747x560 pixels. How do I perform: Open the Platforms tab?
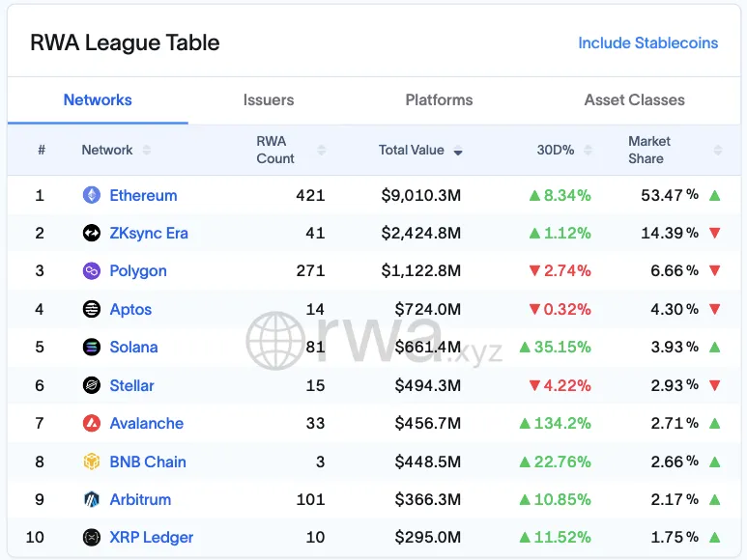439,99
